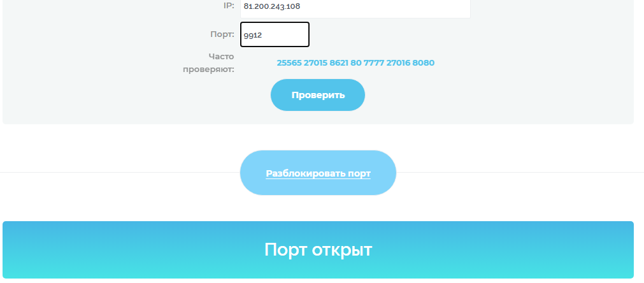The image size is (644, 283).
Task: Select the 27015 port link
Action: [315, 63]
